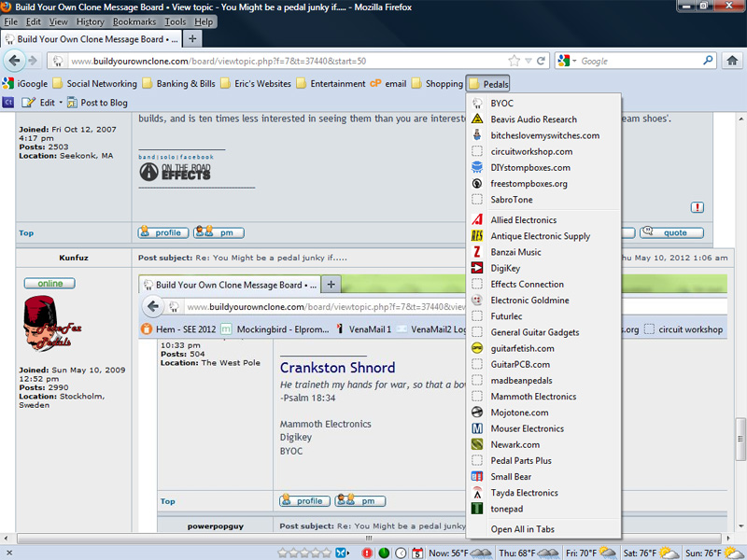Click the Kunfuz avatar image
This screenshot has height=560, width=747.
(x=50, y=324)
